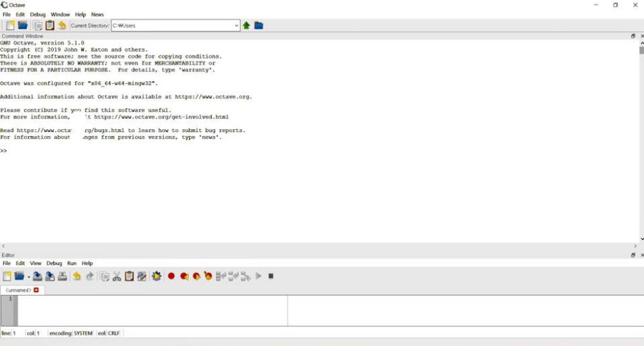Viewport: 644px width, 346px height.
Task: Cut selection with the scissors icon
Action: tap(117, 277)
